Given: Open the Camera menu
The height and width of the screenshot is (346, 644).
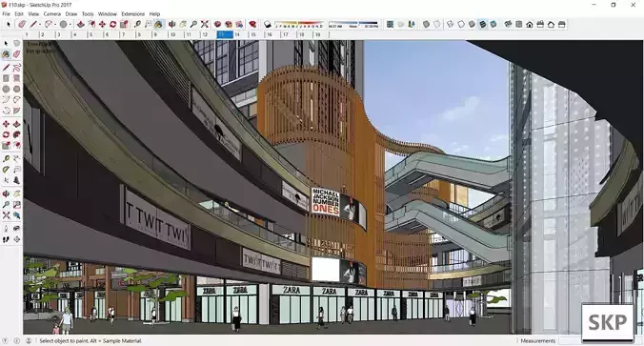Looking at the screenshot, I should tap(51, 14).
